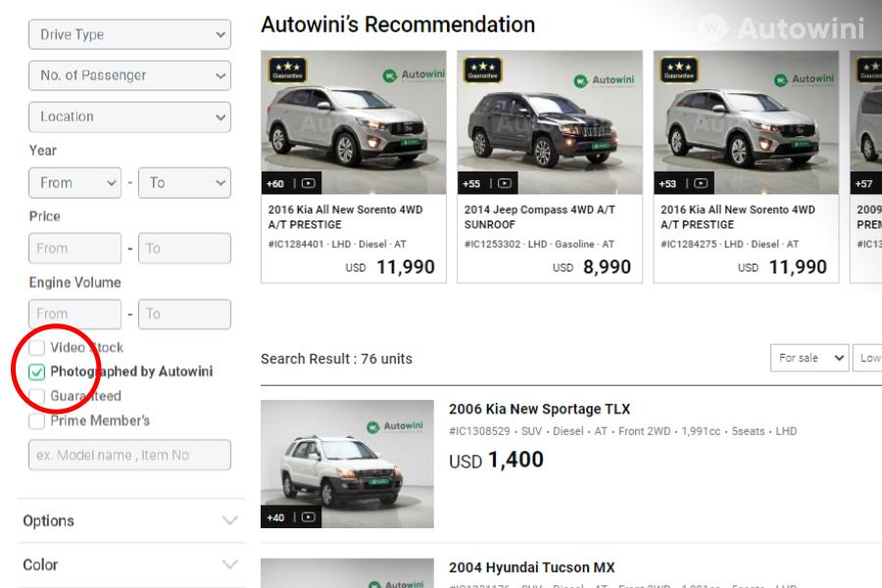
Task: Click video icon on Jeep Compass card
Action: click(505, 183)
